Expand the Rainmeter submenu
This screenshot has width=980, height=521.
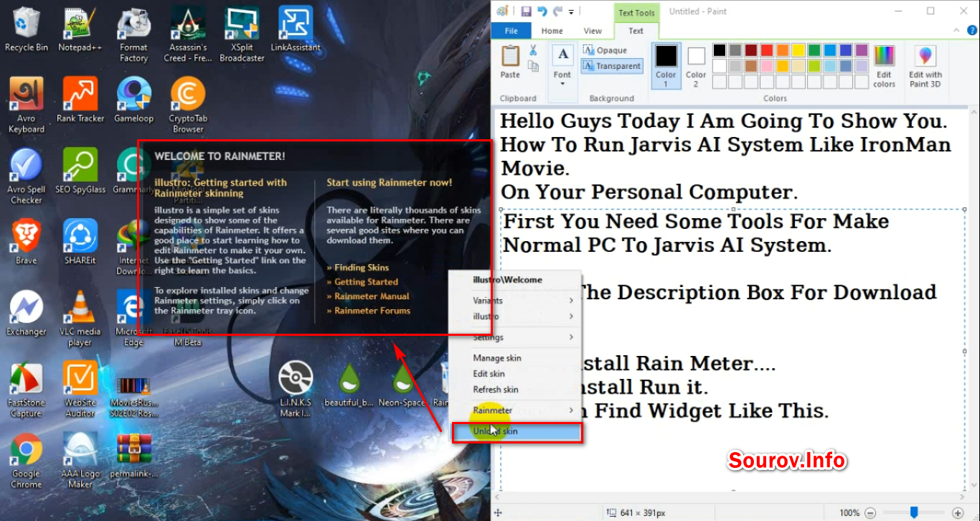coord(515,410)
